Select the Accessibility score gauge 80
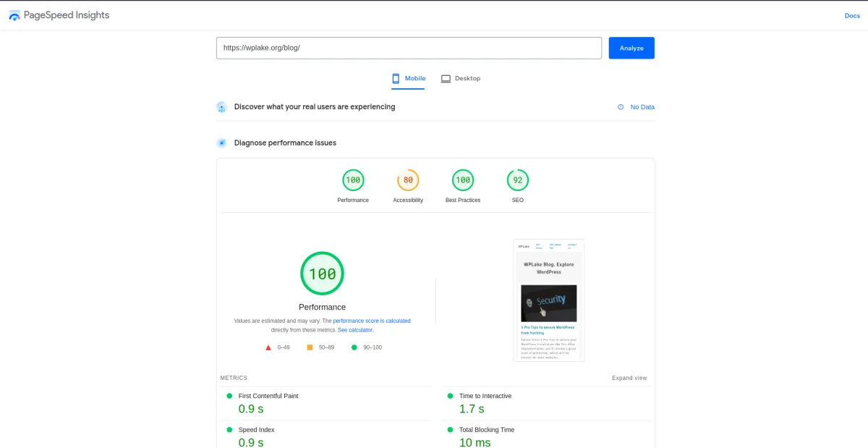Screen dimensions: 868x448 408,180
